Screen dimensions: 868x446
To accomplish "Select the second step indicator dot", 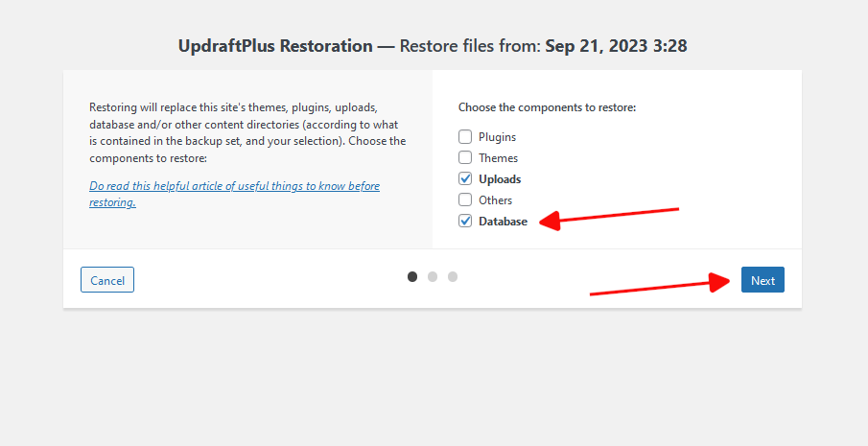I will (x=433, y=276).
